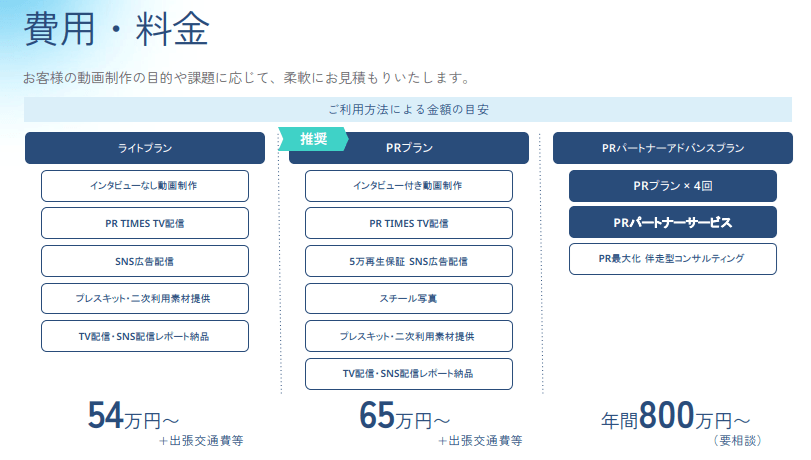Click the 推奨 recommended badge
811x460 pixels.
[314, 139]
